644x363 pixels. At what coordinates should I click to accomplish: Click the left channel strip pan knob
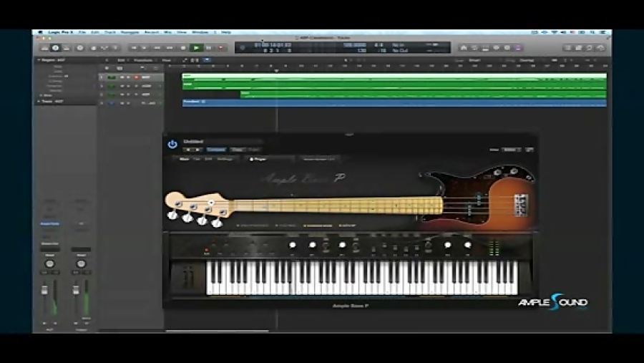(x=49, y=263)
